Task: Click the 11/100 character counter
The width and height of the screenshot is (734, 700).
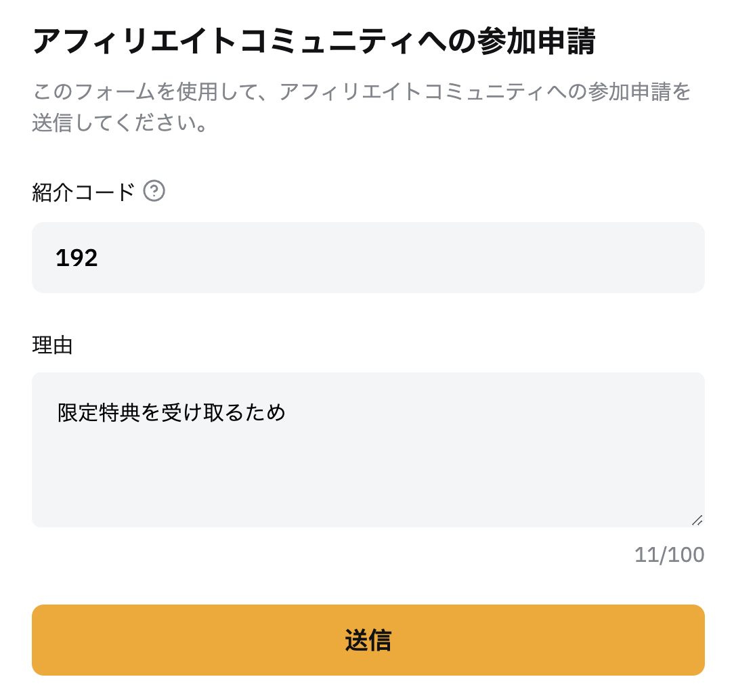Action: point(669,555)
